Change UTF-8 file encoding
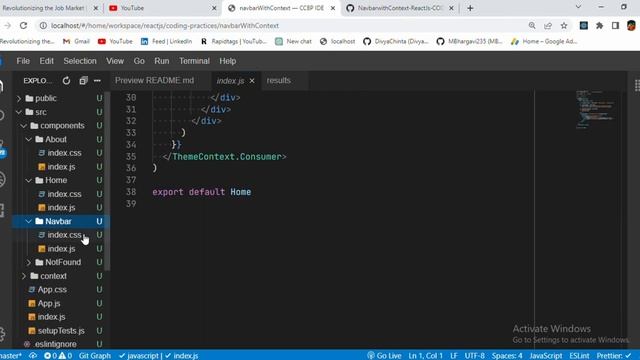The height and width of the screenshot is (360, 640). pos(475,356)
